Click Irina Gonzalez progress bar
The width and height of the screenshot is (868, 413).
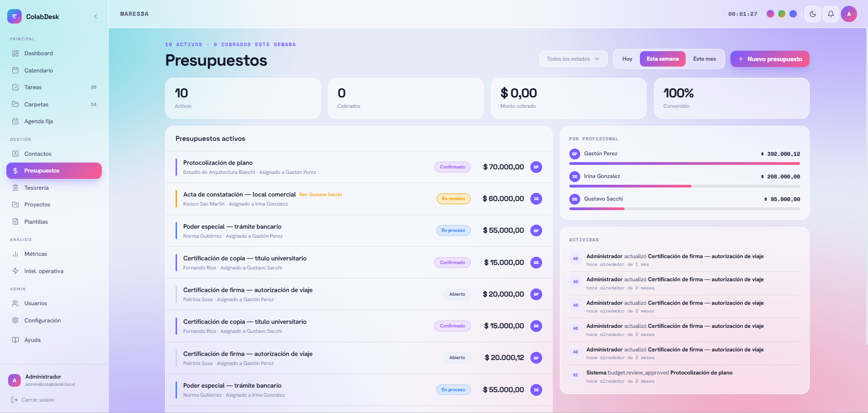[x=685, y=186]
